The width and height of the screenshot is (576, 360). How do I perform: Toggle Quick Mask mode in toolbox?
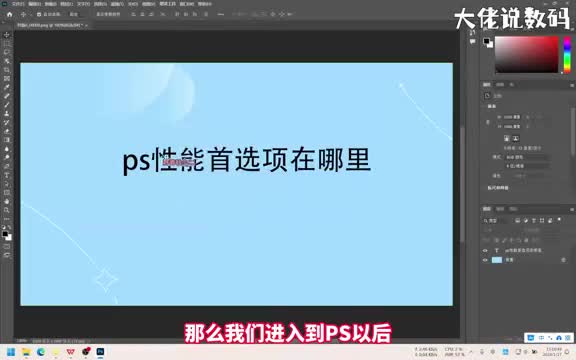point(7,247)
